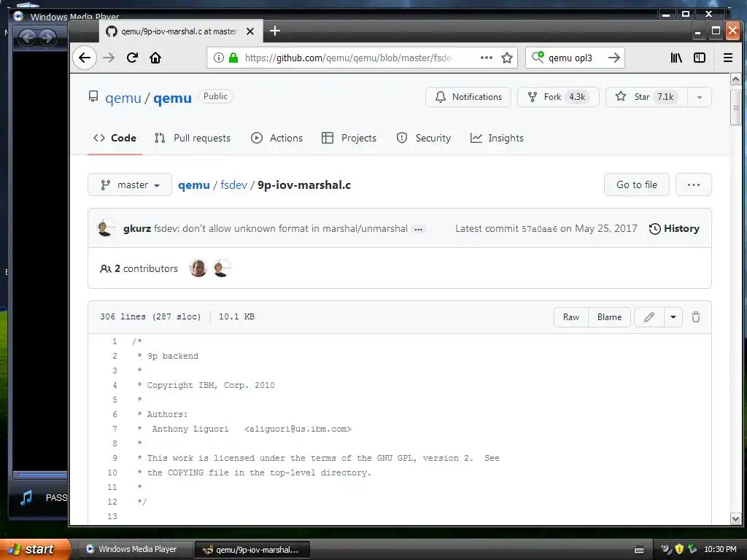Show site information icon in address bar
The height and width of the screenshot is (560, 747).
click(219, 58)
